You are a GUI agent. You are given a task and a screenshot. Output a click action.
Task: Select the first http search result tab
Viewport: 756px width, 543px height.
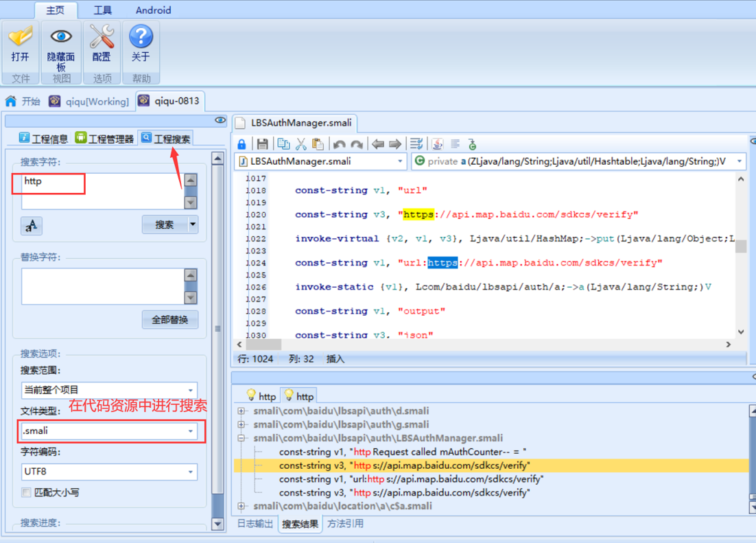pos(261,396)
